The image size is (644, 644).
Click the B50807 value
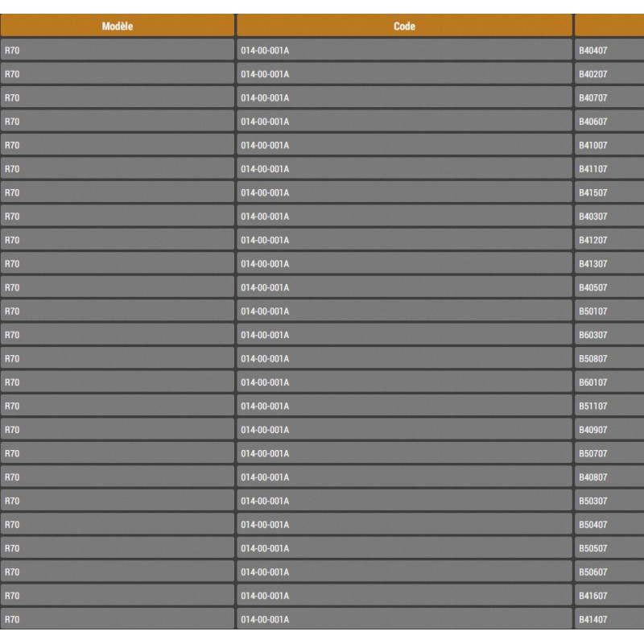[x=592, y=359]
